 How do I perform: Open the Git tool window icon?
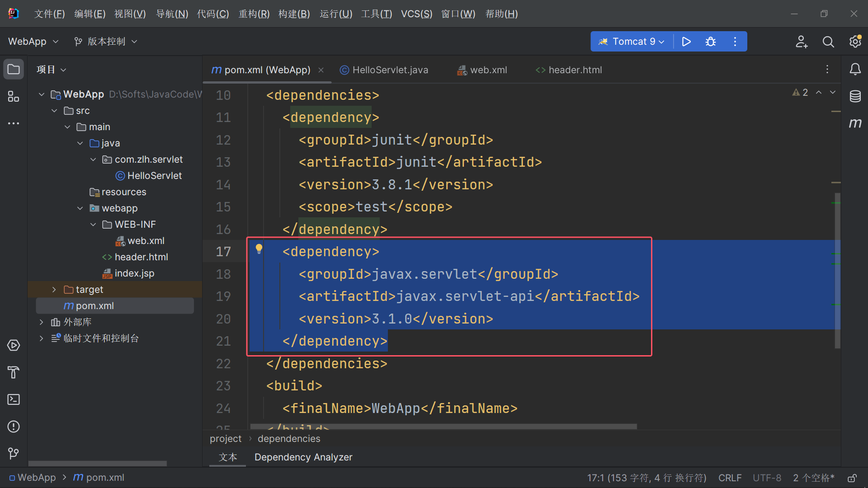coord(14,453)
